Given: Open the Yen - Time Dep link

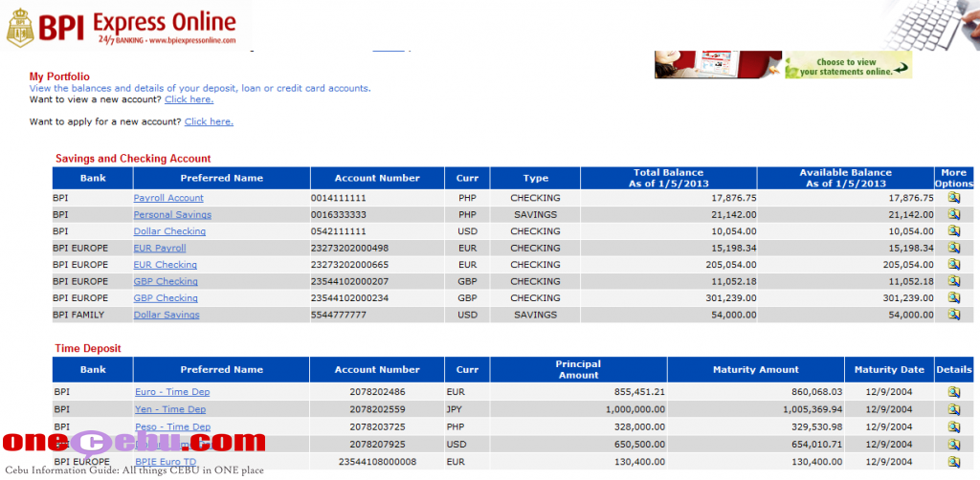Looking at the screenshot, I should coord(170,409).
